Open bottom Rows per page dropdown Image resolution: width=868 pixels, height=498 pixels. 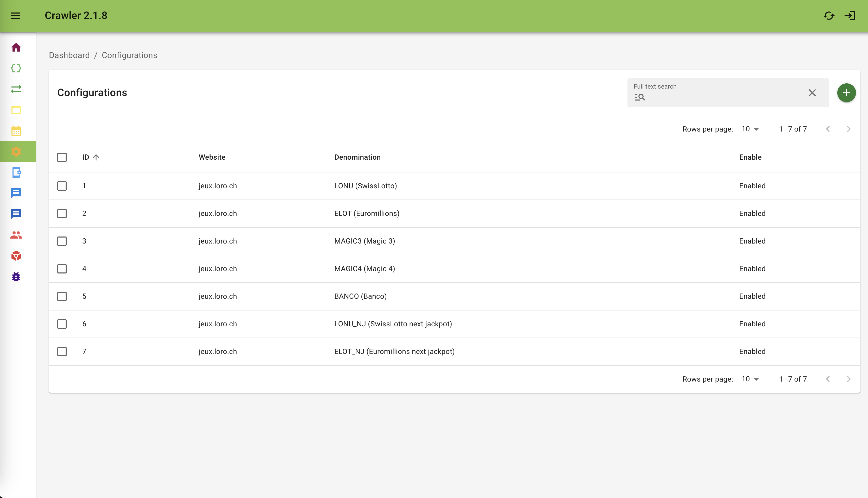[x=750, y=379]
